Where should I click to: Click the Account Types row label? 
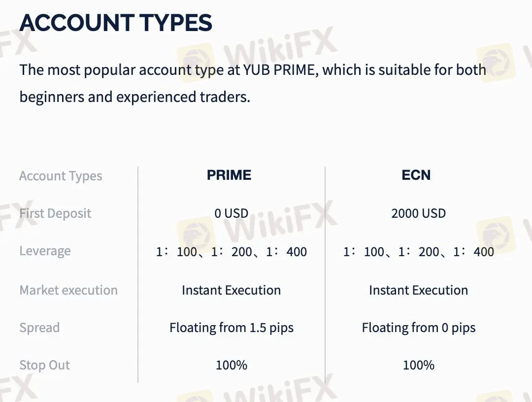tap(61, 176)
